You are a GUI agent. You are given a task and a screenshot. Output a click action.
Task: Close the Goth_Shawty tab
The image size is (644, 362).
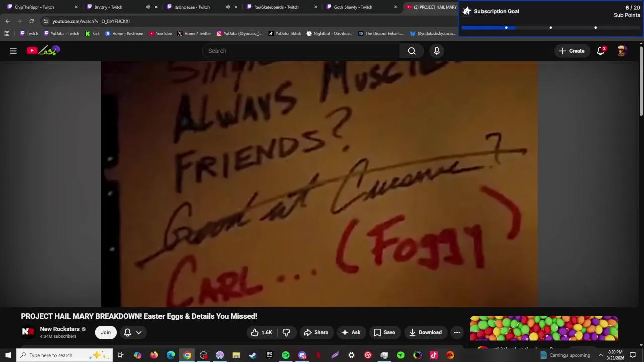[x=395, y=7]
